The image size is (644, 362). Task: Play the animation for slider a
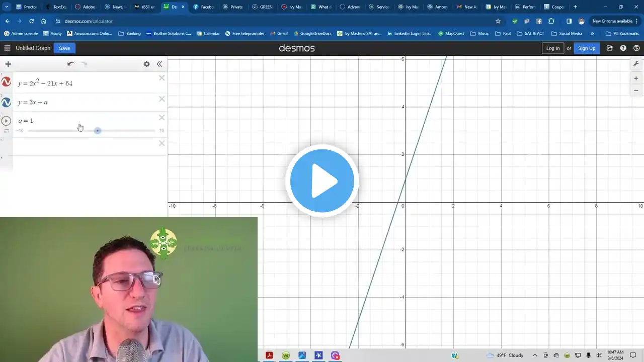[x=6, y=121]
